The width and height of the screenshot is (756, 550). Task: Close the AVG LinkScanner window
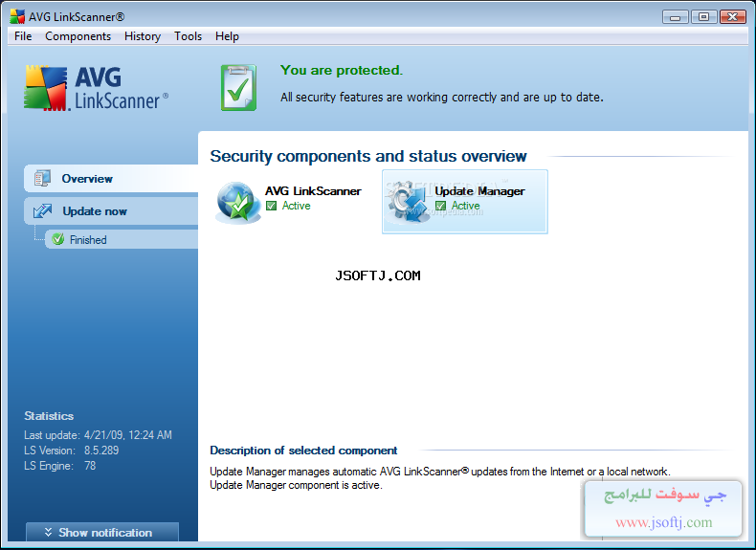(x=733, y=17)
